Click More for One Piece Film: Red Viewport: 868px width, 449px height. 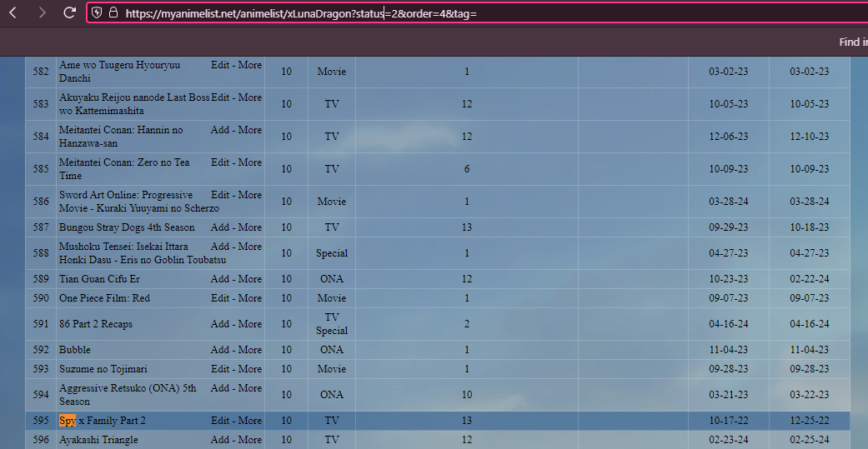pyautogui.click(x=249, y=298)
